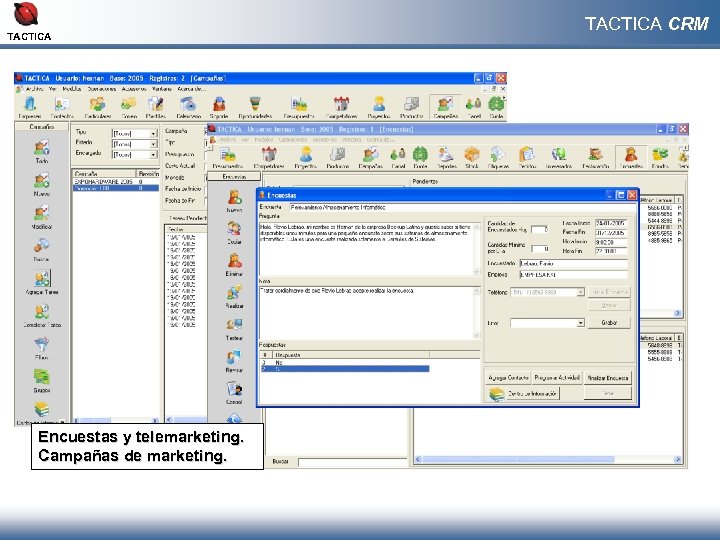Open Competidores castle icon in Campañas window
This screenshot has height=540, width=720.
coord(341,107)
